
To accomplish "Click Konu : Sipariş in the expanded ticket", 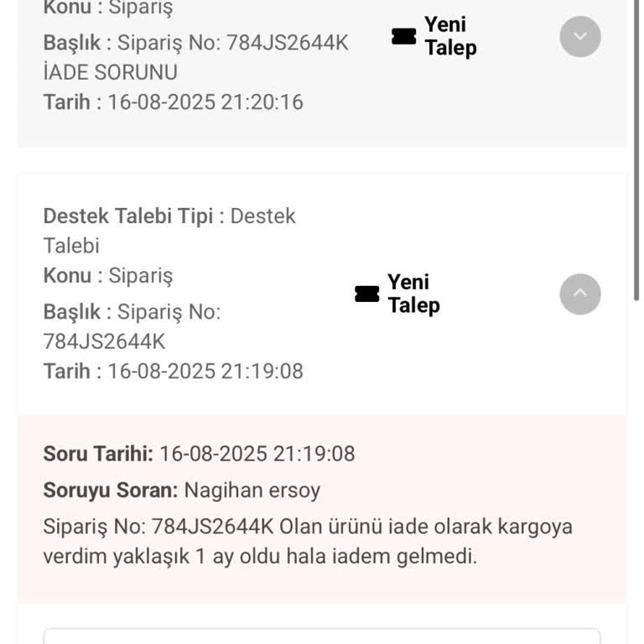I will pyautogui.click(x=107, y=275).
